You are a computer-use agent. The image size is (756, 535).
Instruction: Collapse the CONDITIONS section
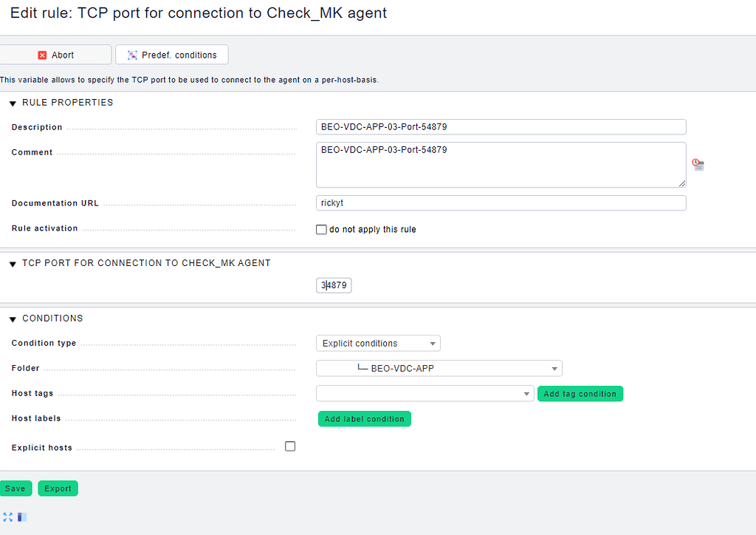11,318
